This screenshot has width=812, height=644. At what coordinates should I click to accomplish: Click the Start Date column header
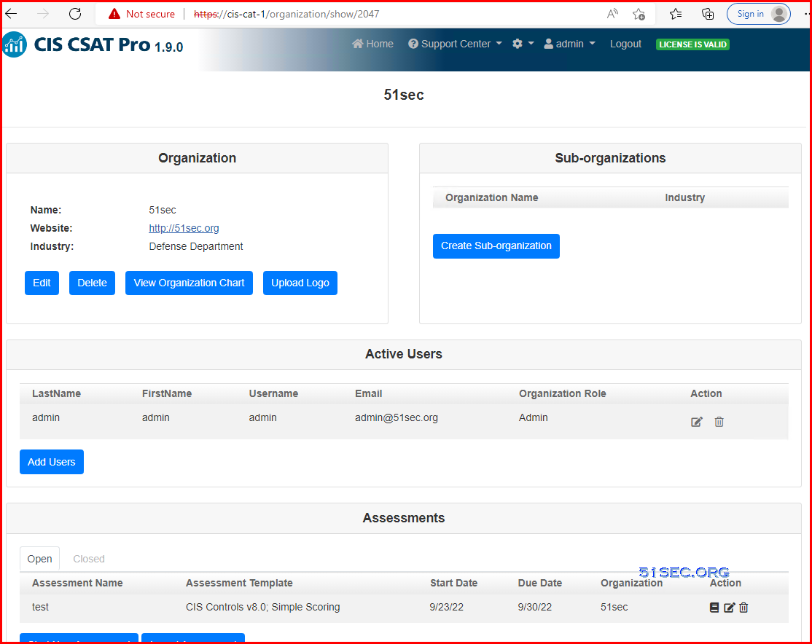point(453,583)
